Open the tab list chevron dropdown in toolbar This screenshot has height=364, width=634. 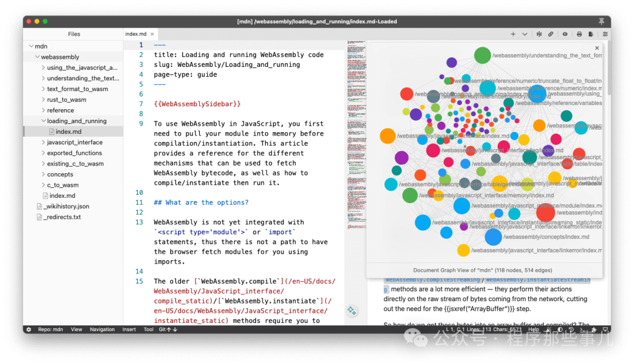tap(525, 35)
